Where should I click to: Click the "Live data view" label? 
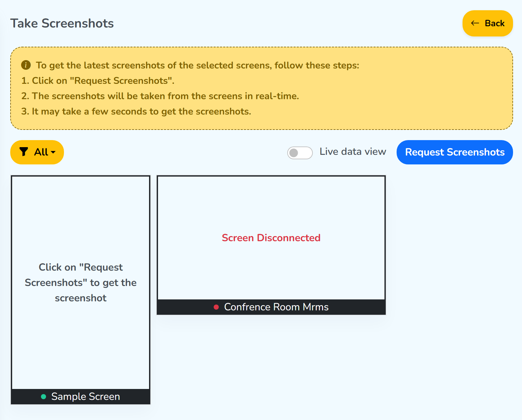click(x=353, y=152)
